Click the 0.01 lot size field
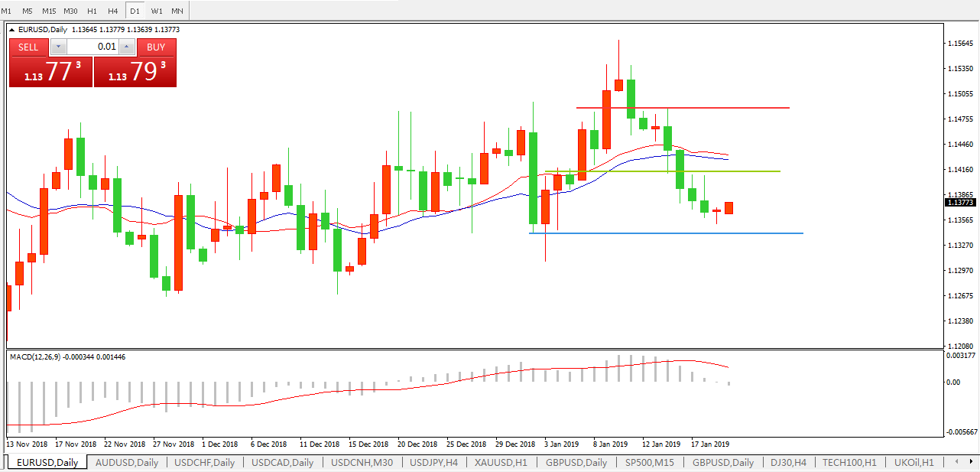Image resolution: width=980 pixels, height=472 pixels. pos(92,47)
